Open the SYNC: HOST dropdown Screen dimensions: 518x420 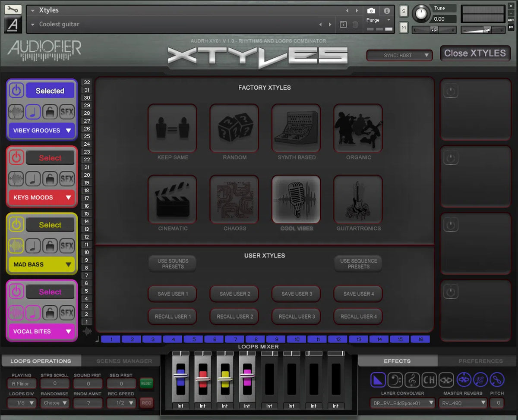click(x=399, y=55)
